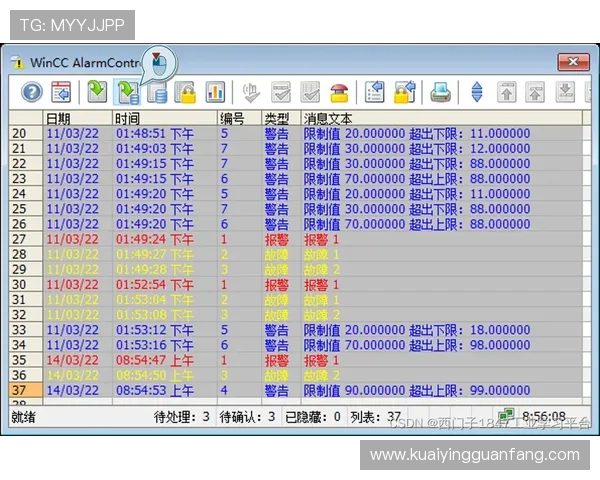Image resolution: width=600 pixels, height=480 pixels.
Task: Show the short-term archive list
Action: tap(128, 92)
